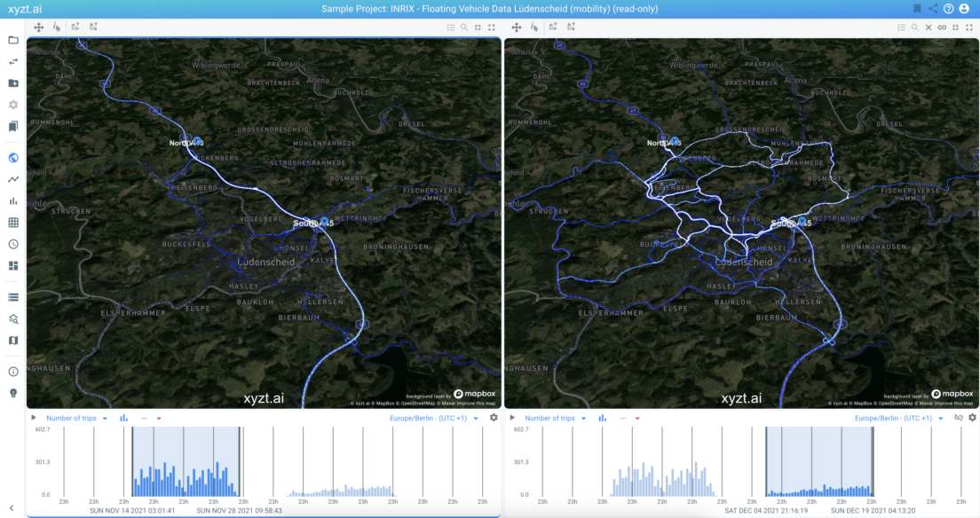The height and width of the screenshot is (518, 980).
Task: Open the globe map view in sidebar
Action: point(13,158)
